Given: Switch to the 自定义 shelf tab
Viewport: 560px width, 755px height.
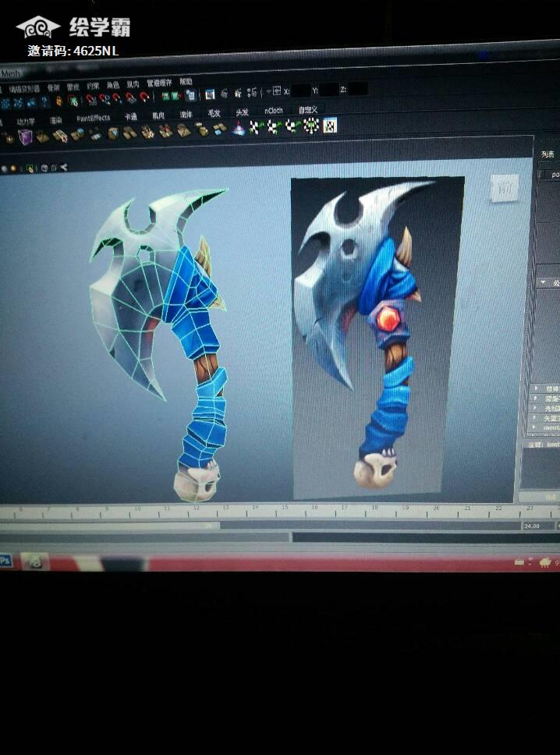Looking at the screenshot, I should tap(308, 110).
